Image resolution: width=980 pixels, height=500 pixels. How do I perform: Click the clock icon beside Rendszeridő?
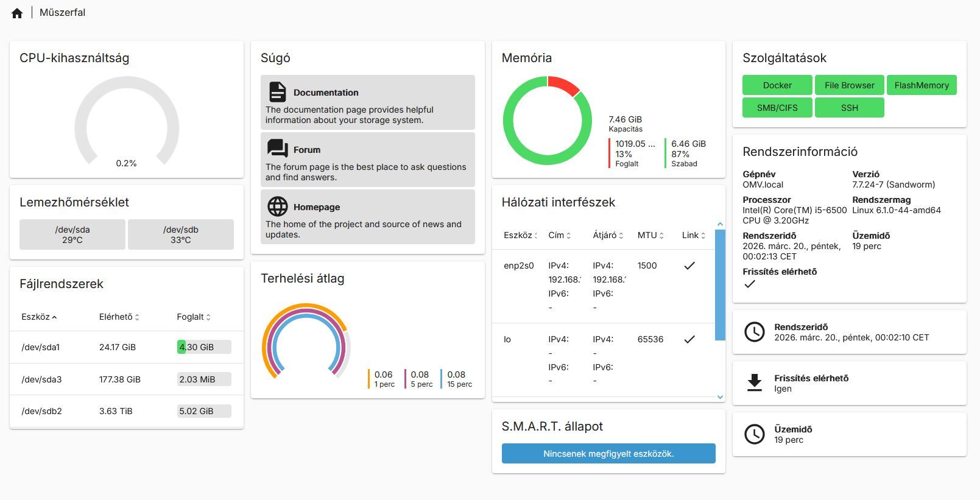tap(755, 332)
